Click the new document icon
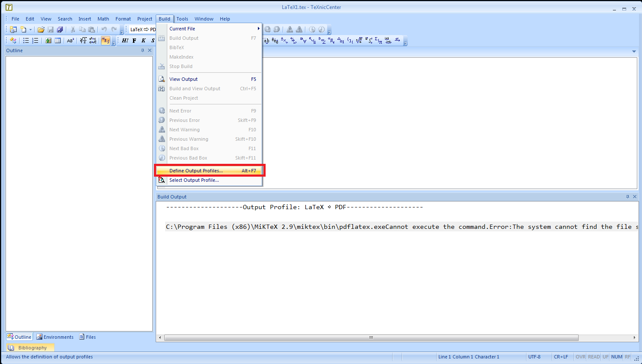The image size is (642, 364). click(24, 30)
